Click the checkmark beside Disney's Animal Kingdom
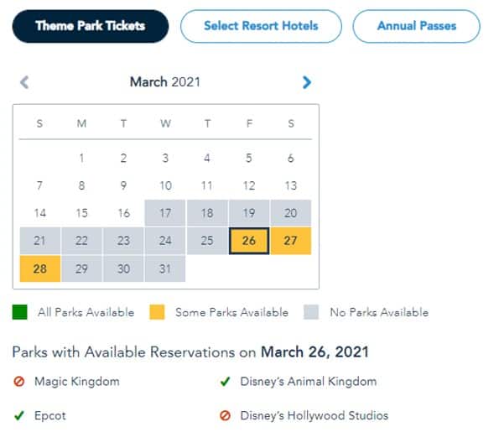Image resolution: width=499 pixels, height=448 pixels. tap(226, 381)
